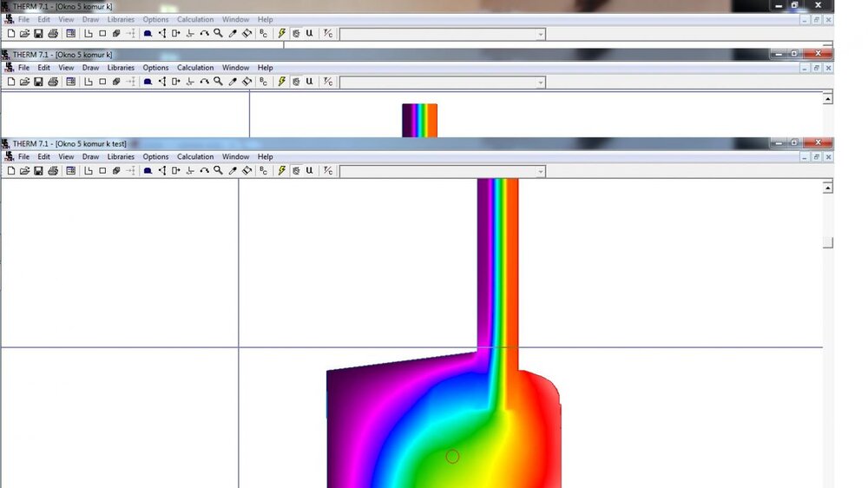Expand the toolbar dropdown in the middle window

(541, 82)
